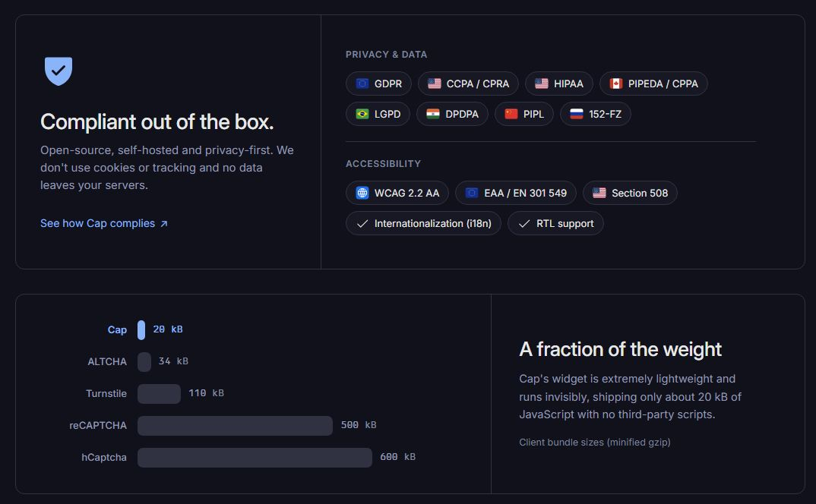
Task: Click the China flag on PIPL badge
Action: 511,114
